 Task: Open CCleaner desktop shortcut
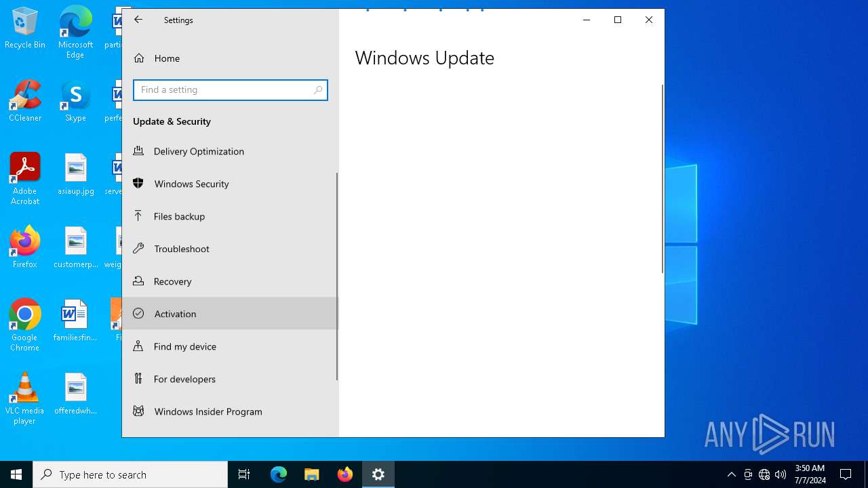(x=25, y=101)
